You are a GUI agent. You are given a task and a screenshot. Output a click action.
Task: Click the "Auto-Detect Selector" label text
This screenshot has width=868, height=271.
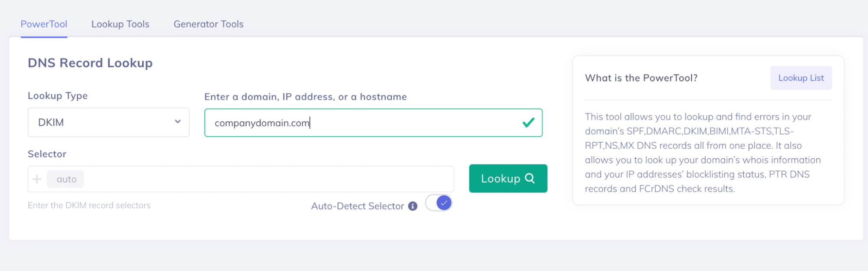357,206
